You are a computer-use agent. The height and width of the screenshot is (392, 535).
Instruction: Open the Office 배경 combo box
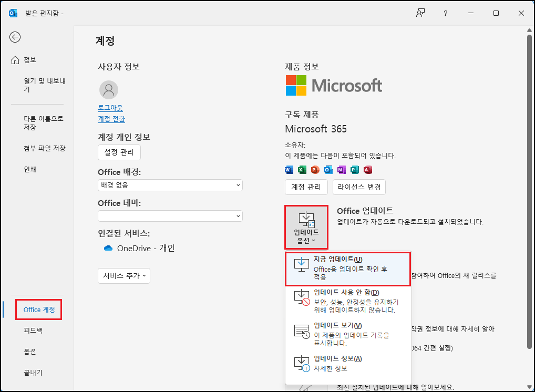coord(170,185)
